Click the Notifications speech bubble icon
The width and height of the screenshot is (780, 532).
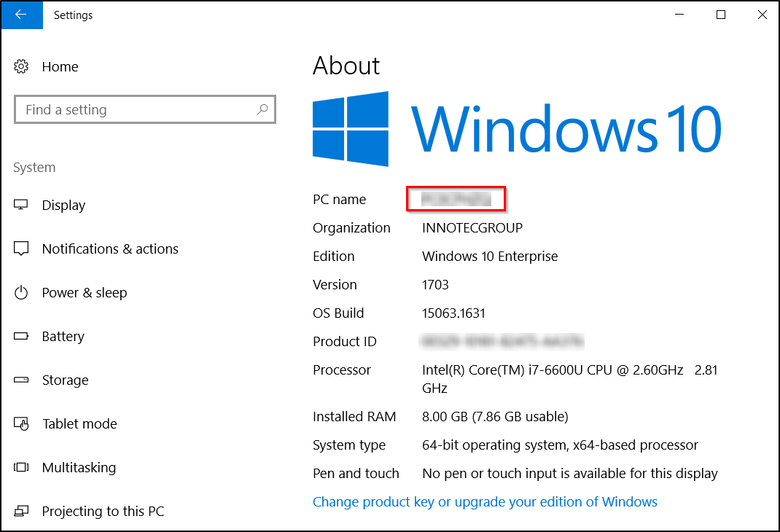pyautogui.click(x=21, y=249)
